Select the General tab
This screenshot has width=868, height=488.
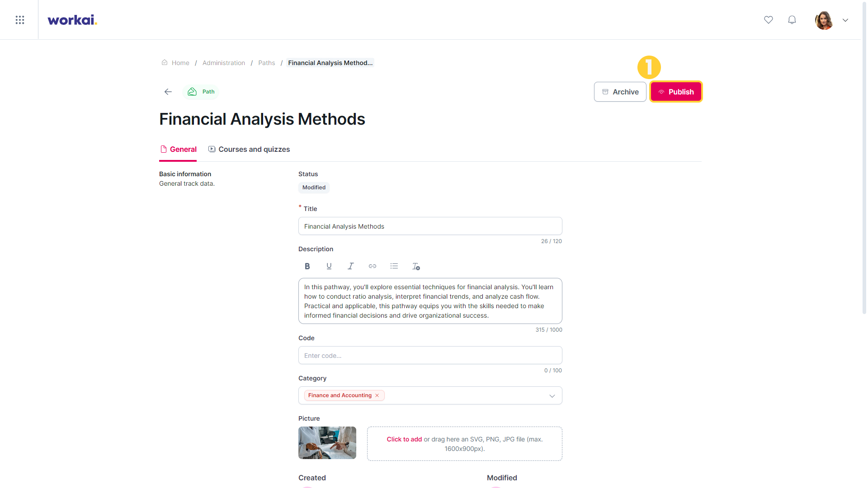point(179,150)
